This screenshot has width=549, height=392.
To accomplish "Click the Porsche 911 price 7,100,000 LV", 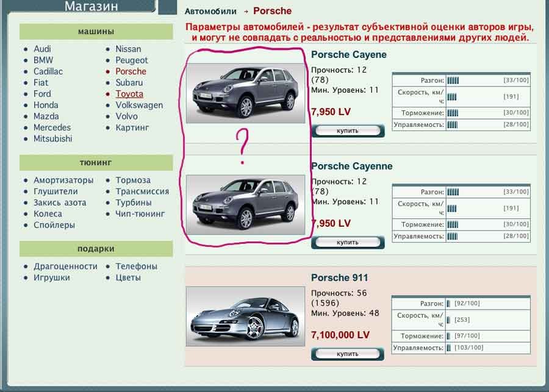I will [x=340, y=335].
